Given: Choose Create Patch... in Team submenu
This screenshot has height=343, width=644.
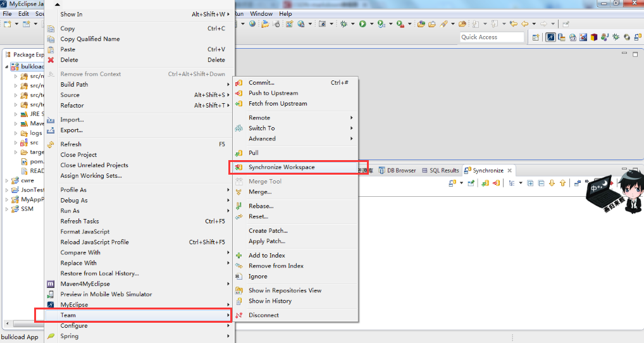Looking at the screenshot, I should click(294, 231).
